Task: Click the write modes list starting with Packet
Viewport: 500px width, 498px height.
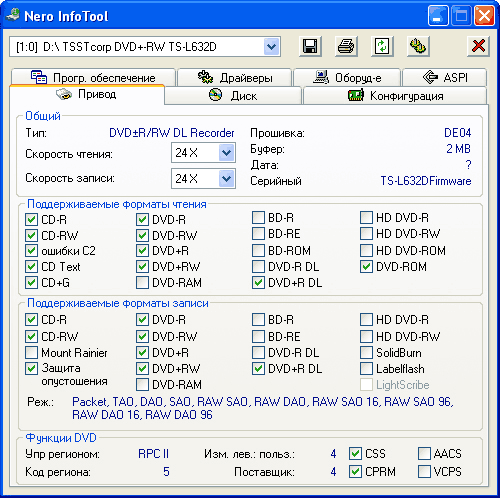Action: point(263,408)
